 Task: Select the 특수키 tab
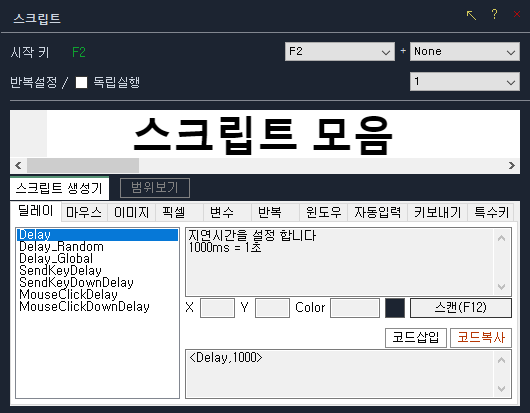coord(491,212)
